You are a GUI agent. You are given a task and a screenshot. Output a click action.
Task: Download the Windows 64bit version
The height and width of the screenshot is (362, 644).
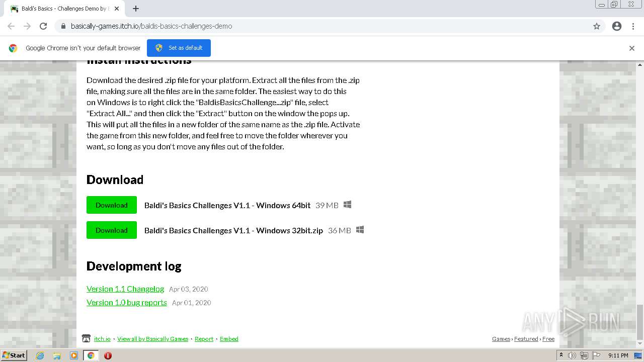click(x=112, y=205)
